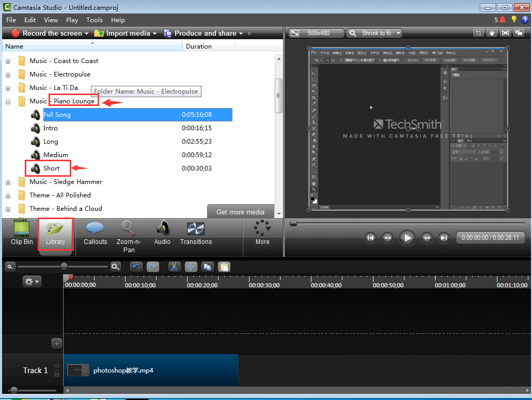Screen dimensions: 532x400
Task: Collapse the Music - Piano Lounge folder
Action: [x=8, y=101]
